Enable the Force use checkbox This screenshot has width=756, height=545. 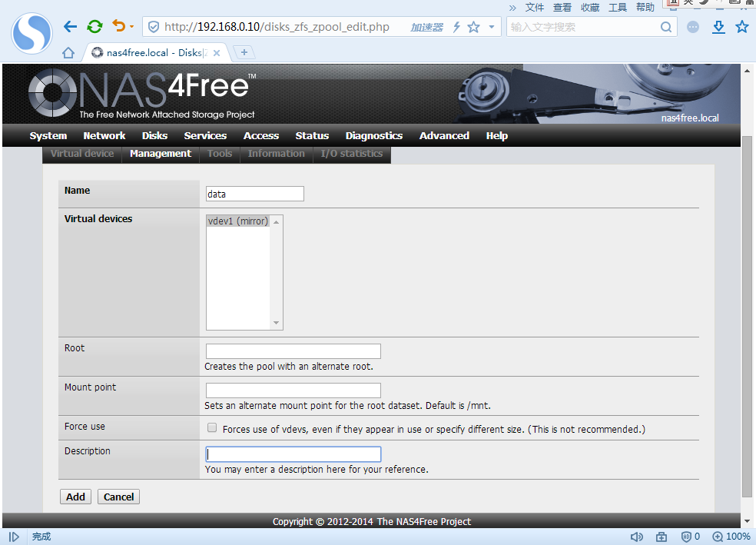click(x=212, y=428)
